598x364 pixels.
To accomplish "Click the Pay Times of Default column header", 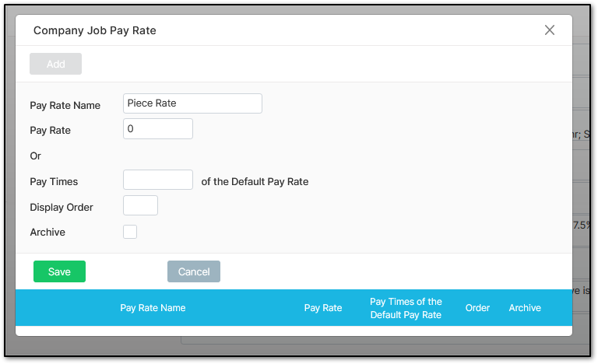I will click(406, 308).
